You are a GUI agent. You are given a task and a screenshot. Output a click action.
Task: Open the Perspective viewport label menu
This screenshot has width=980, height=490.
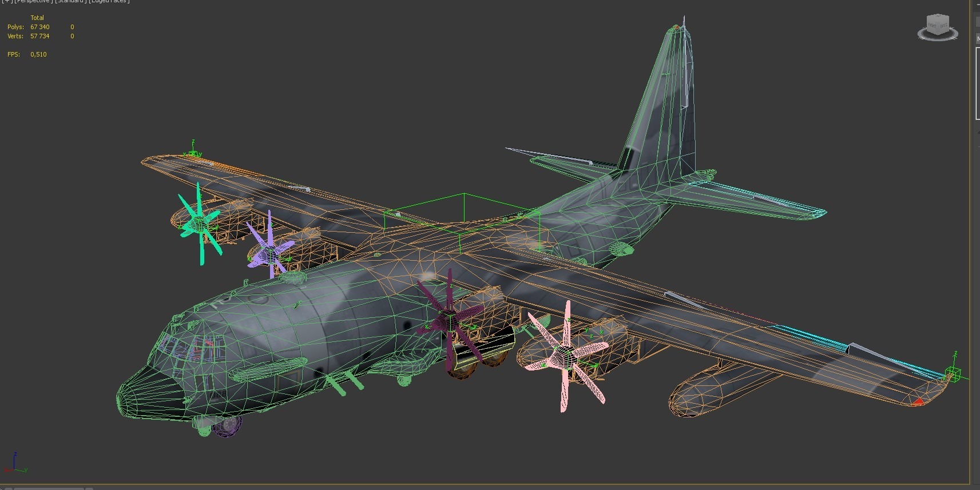[x=34, y=2]
